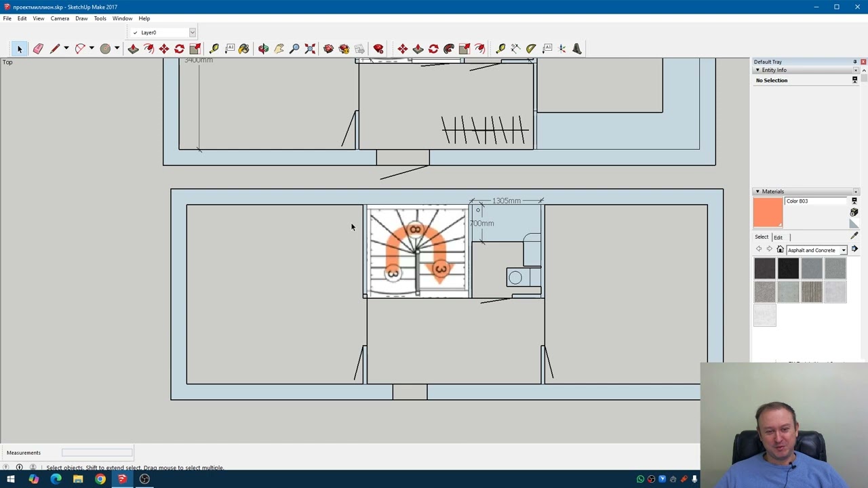Collapse the Entity Info panel
Viewport: 868px width, 488px height.
click(757, 70)
